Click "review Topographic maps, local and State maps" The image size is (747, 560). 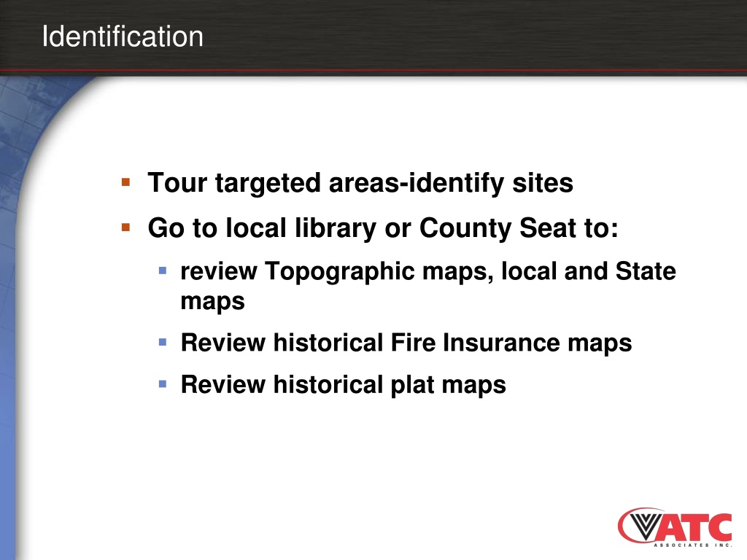427,286
